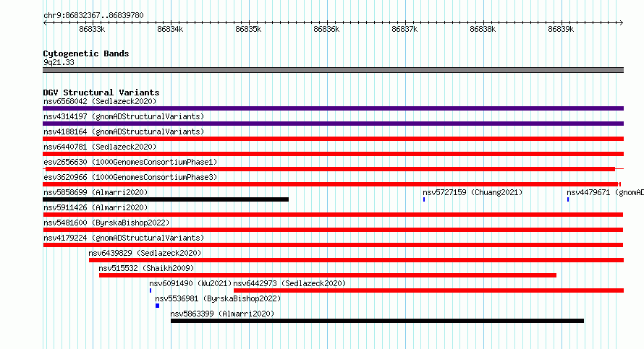Select the red bar under nsv6440781
Screen dimensions: 644x349
coord(333,154)
